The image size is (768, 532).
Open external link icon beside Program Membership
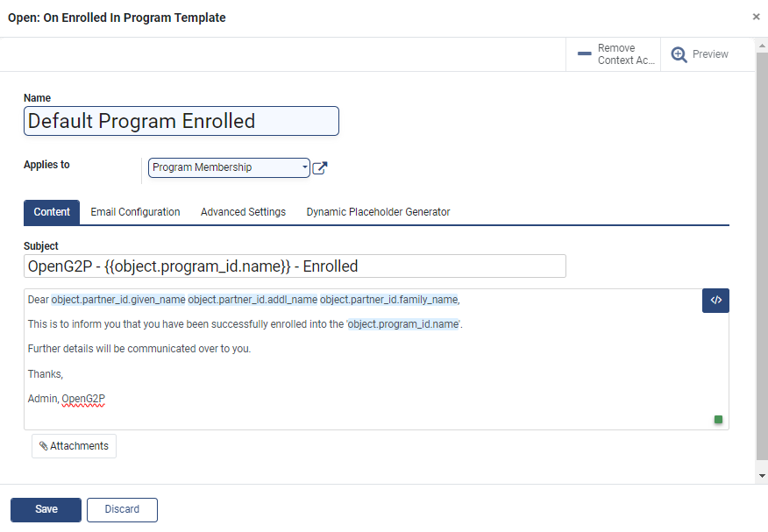[320, 168]
